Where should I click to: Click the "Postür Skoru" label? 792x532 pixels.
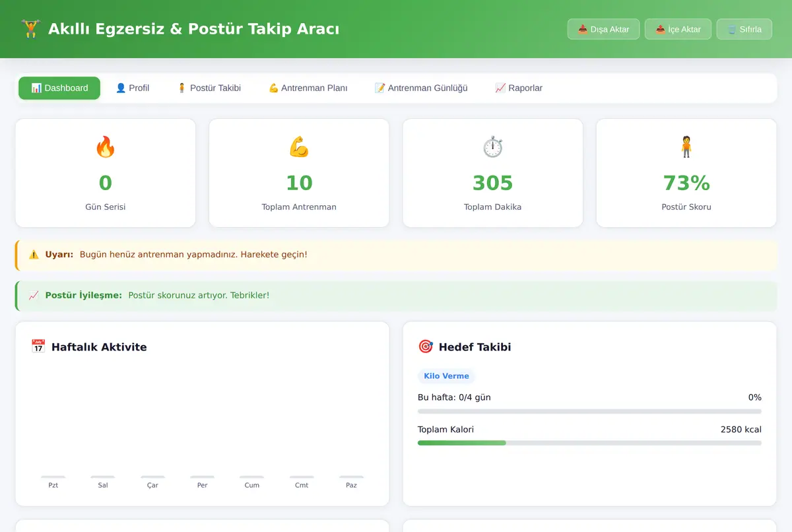pos(686,207)
